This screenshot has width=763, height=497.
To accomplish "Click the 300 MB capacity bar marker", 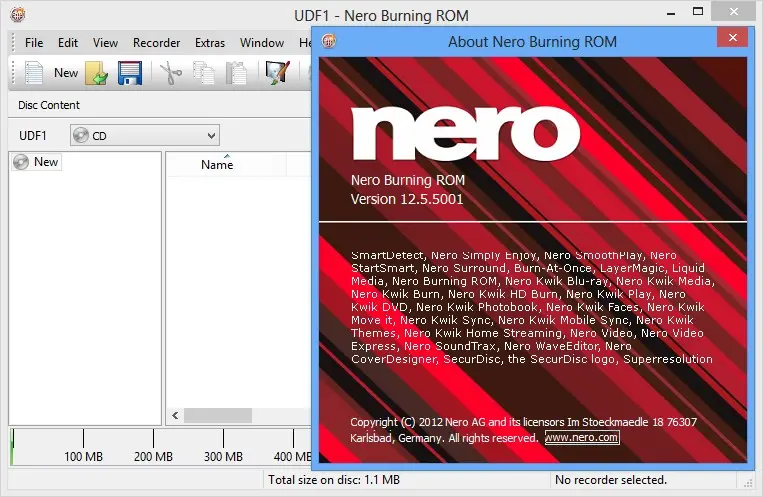I will tap(223, 457).
